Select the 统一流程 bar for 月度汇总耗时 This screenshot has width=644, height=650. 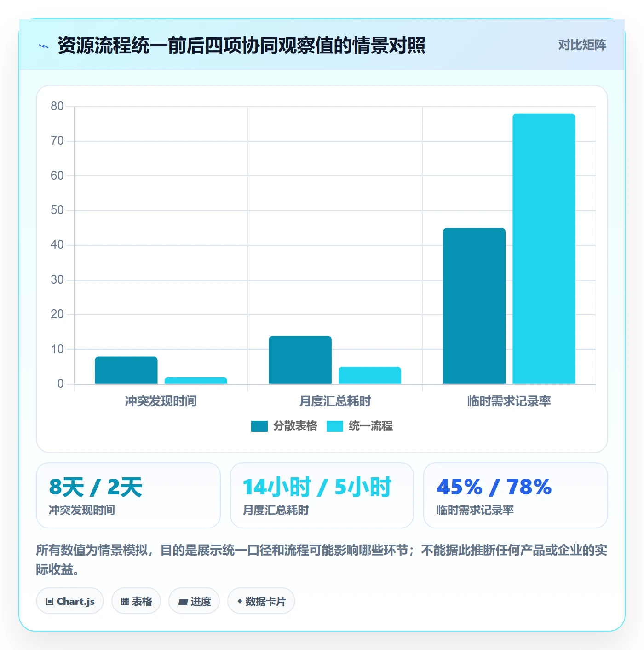pos(370,375)
